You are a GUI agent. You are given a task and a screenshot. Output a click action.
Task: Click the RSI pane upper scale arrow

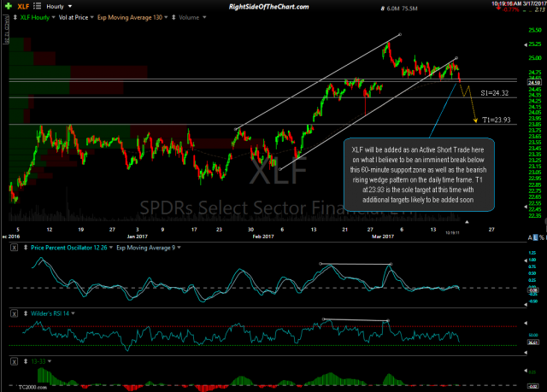tap(526, 323)
